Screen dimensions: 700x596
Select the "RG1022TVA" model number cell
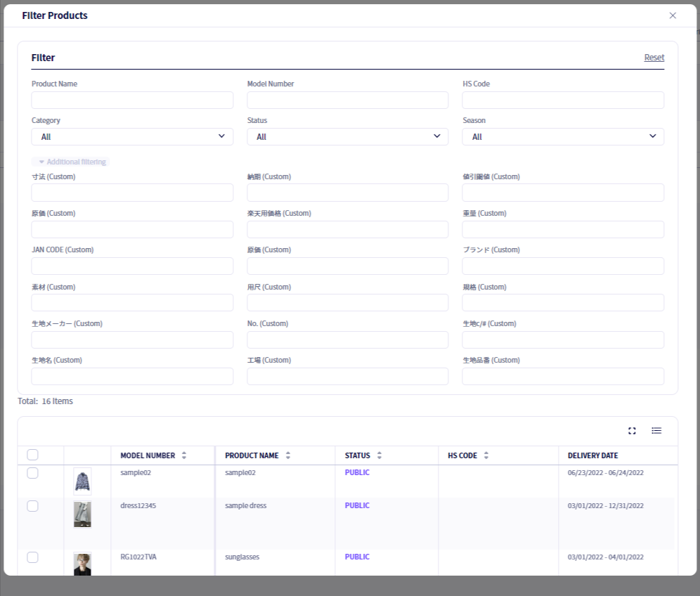[138, 557]
